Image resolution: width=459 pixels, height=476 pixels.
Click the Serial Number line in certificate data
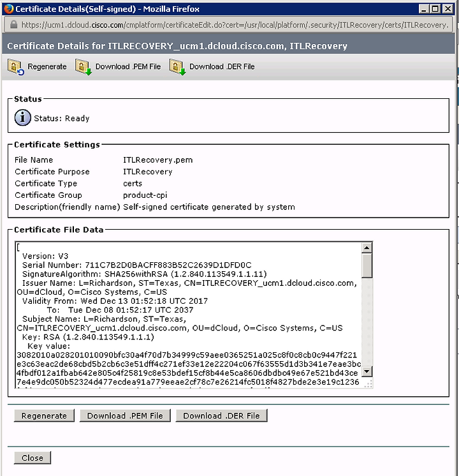pyautogui.click(x=137, y=265)
